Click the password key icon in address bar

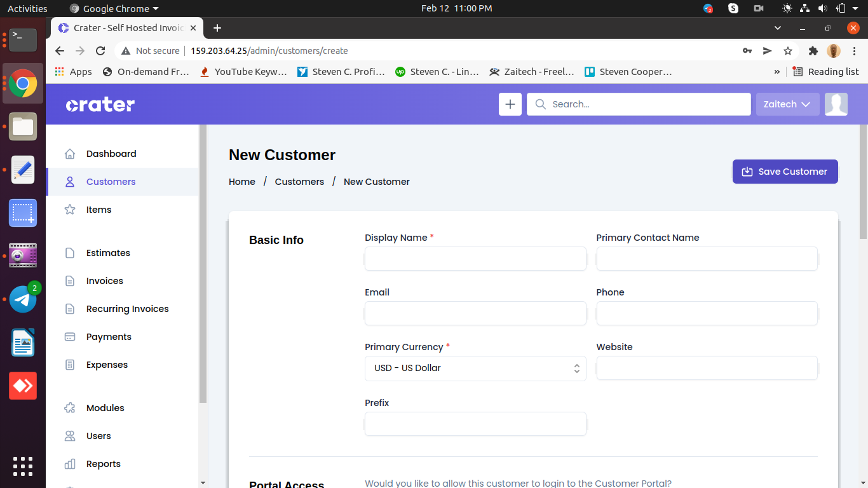click(x=747, y=51)
